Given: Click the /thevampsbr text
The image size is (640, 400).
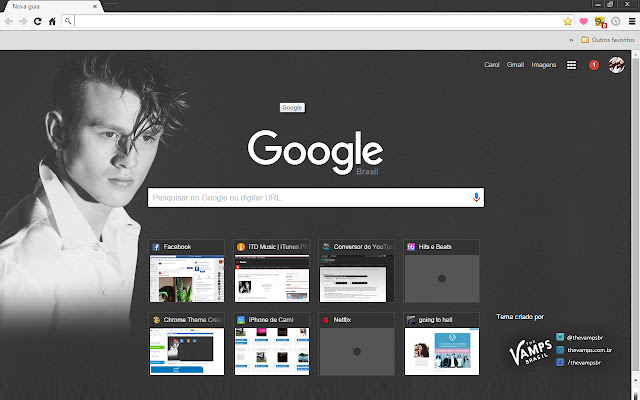Looking at the screenshot, I should pos(584,362).
